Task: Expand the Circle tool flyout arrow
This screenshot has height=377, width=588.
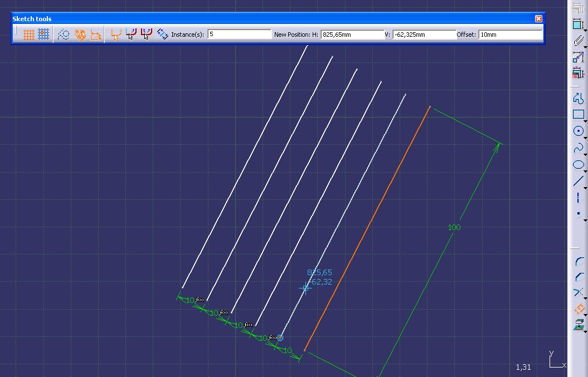Action: pyautogui.click(x=585, y=138)
